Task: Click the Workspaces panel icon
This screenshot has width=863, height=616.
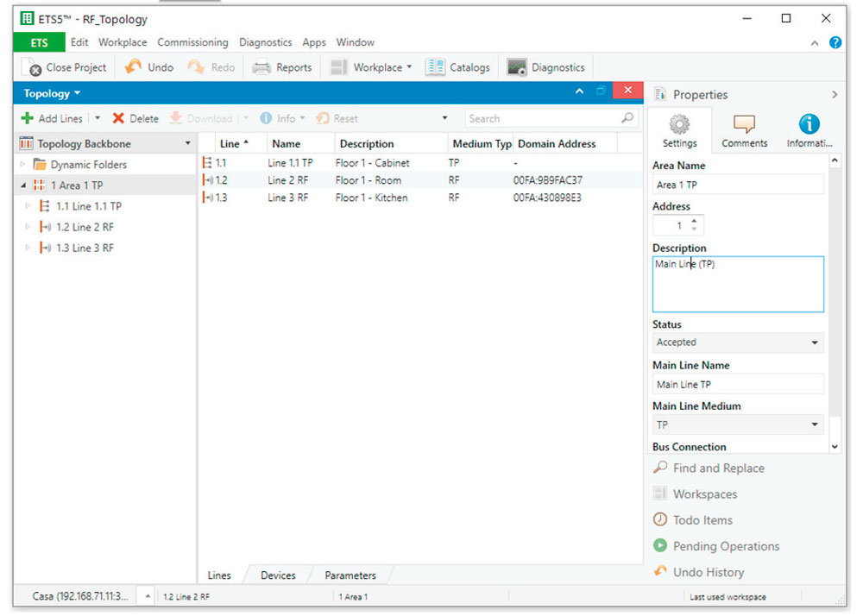Action: point(660,493)
